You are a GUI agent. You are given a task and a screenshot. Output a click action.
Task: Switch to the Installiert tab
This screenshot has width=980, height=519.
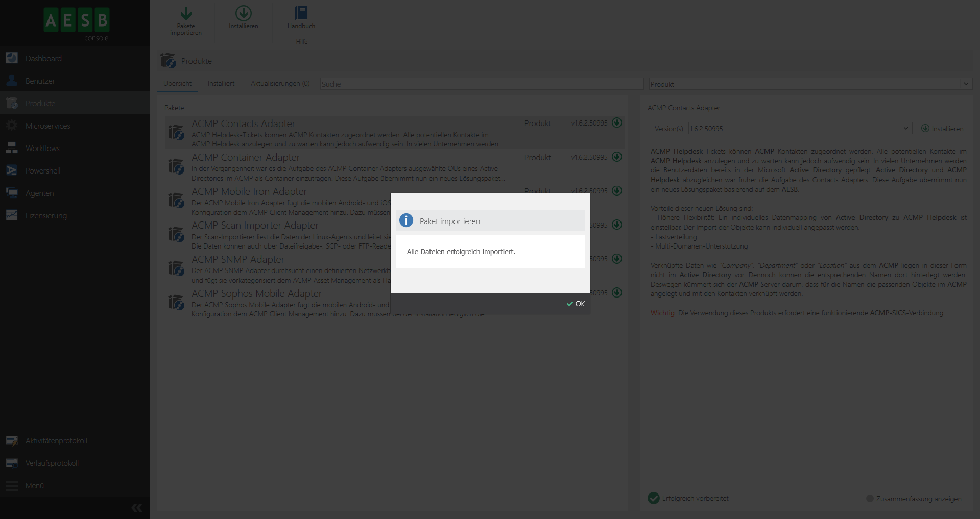[x=221, y=84]
